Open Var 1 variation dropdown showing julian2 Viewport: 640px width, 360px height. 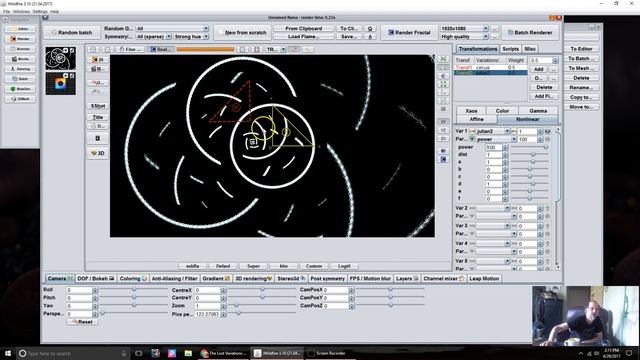pyautogui.click(x=493, y=131)
